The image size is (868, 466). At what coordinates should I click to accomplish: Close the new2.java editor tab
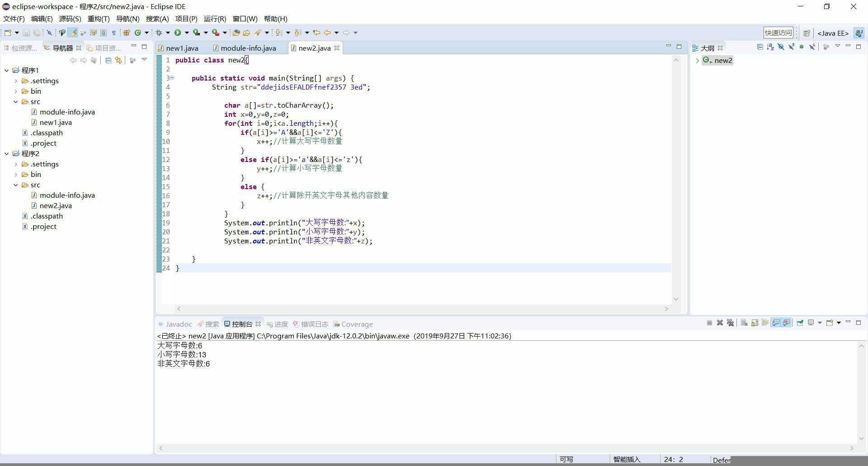pyautogui.click(x=337, y=48)
